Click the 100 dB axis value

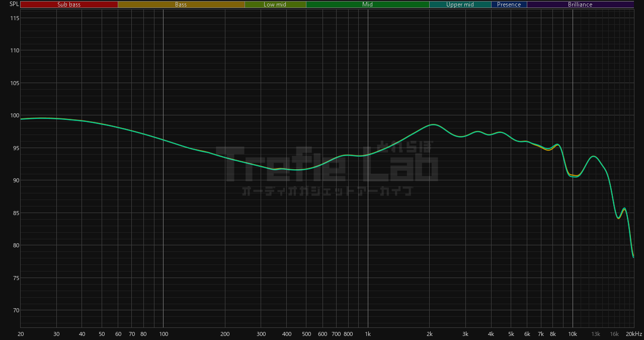click(15, 115)
